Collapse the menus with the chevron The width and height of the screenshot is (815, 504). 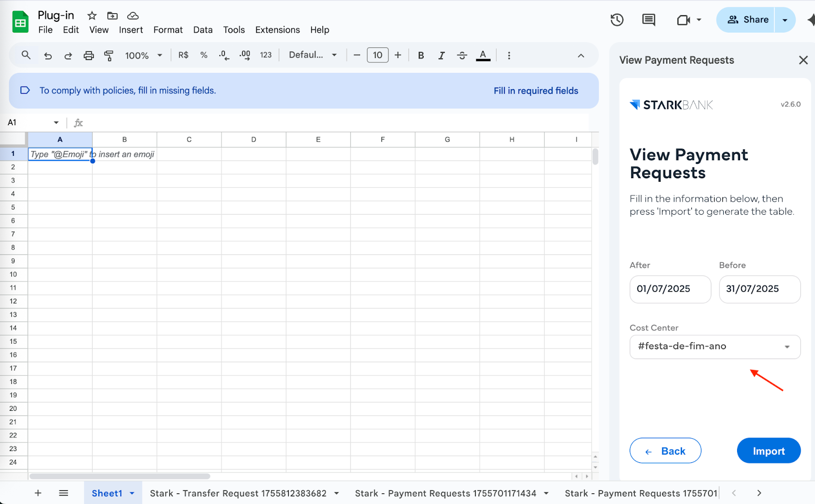(x=581, y=55)
